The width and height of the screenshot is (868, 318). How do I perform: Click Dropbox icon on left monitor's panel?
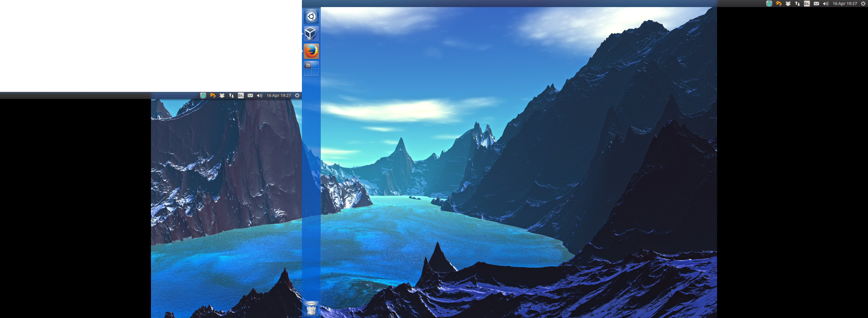222,96
